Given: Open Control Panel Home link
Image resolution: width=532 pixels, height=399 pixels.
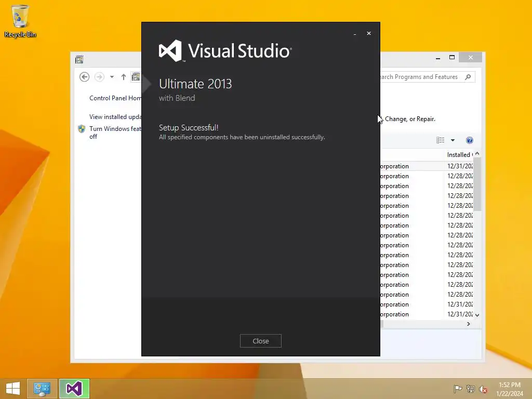Looking at the screenshot, I should coord(115,98).
